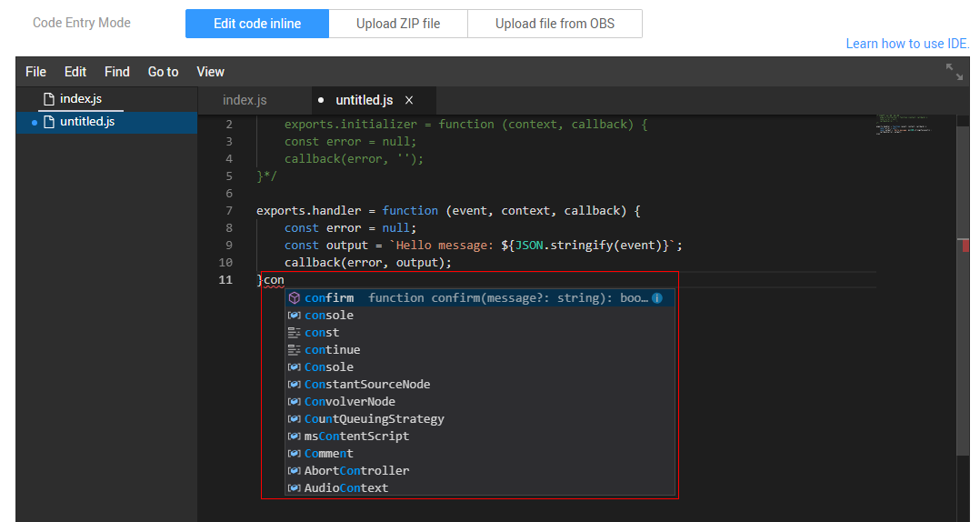
Task: Select index.js in file tree
Action: pyautogui.click(x=81, y=99)
